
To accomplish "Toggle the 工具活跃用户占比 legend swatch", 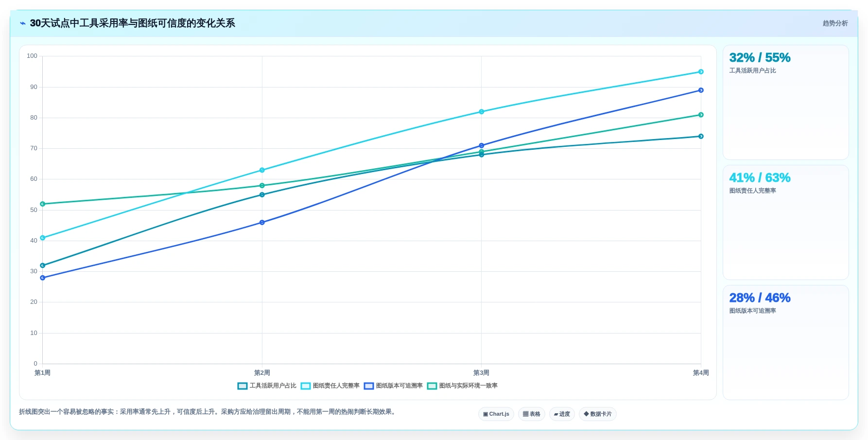I will 243,386.
